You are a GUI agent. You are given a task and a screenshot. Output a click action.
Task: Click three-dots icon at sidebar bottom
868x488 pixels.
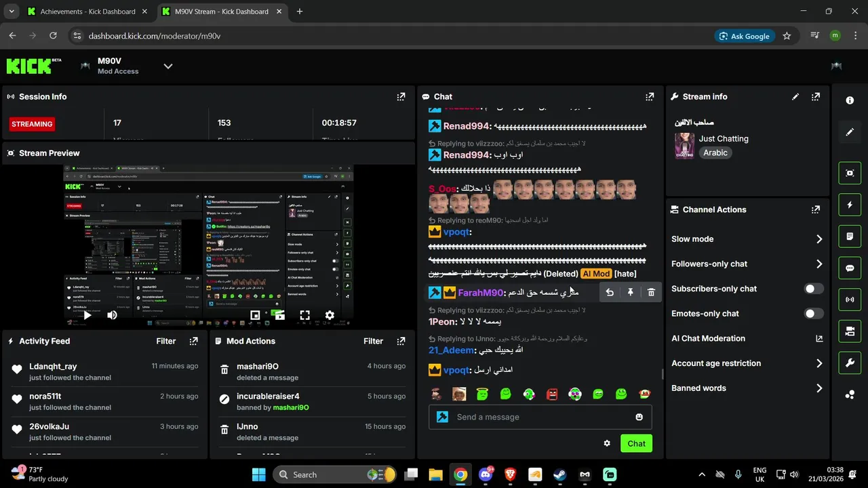point(850,394)
